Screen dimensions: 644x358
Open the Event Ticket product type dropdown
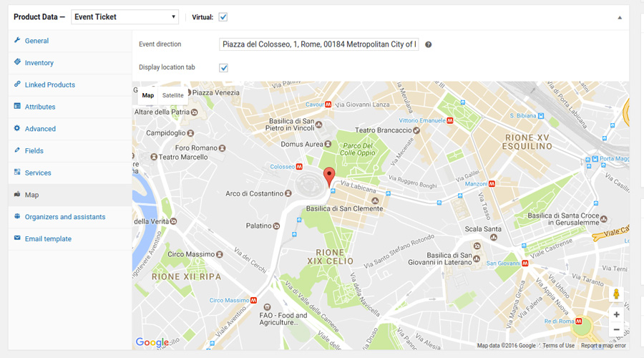click(x=125, y=17)
